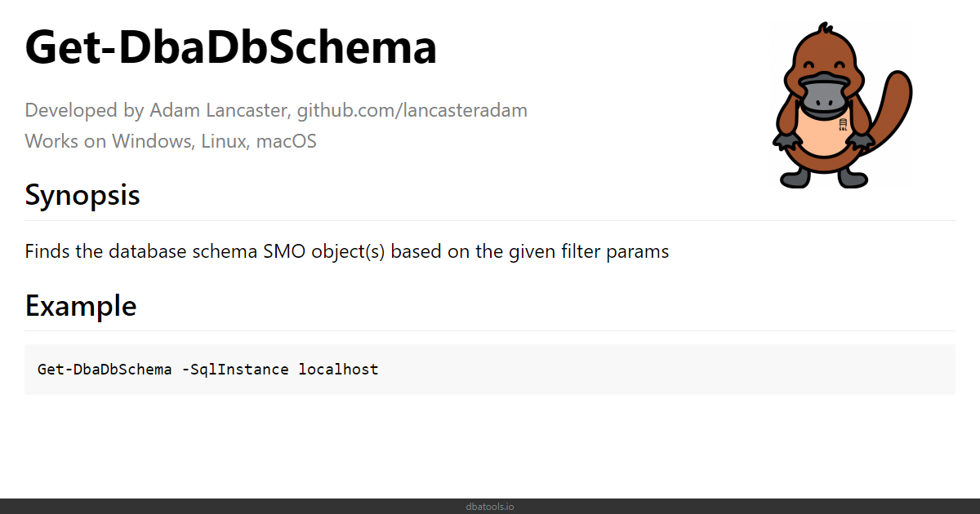Click the Works on Windows, Linux, macOS line
The image size is (980, 514).
(x=171, y=141)
